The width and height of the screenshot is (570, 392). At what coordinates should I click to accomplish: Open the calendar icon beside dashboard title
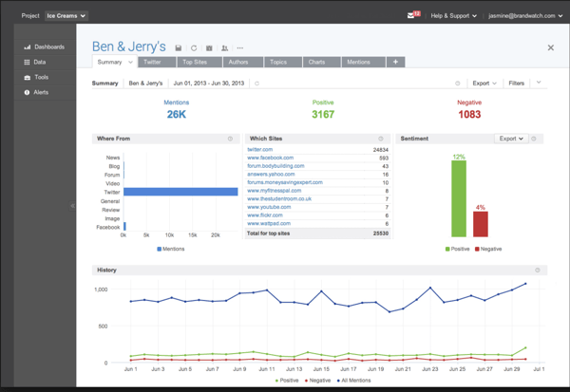(x=209, y=48)
